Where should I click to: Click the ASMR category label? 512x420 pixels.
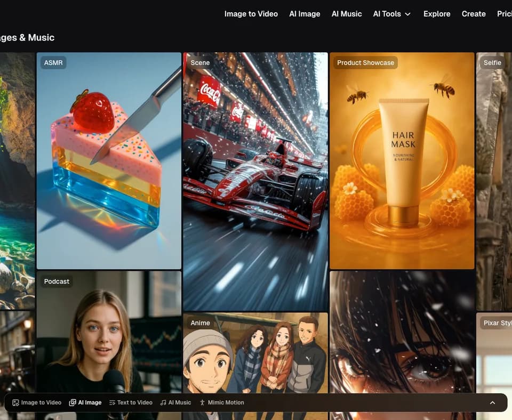53,62
